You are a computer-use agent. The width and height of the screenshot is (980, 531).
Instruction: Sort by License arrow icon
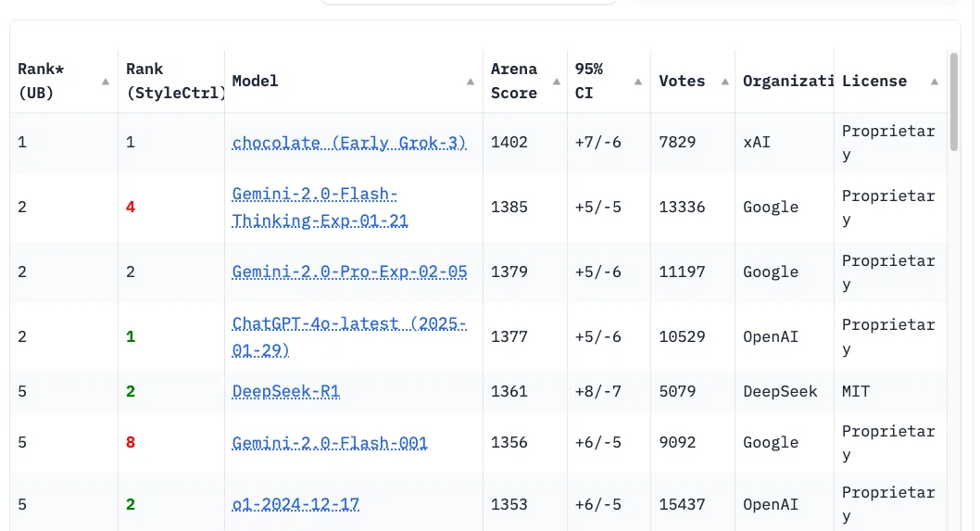[x=935, y=82]
